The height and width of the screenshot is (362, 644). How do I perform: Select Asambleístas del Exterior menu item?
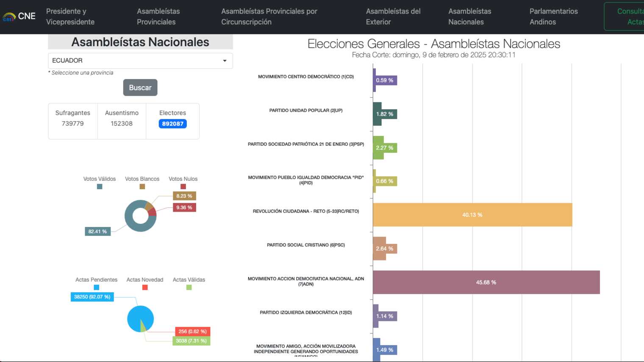(393, 17)
